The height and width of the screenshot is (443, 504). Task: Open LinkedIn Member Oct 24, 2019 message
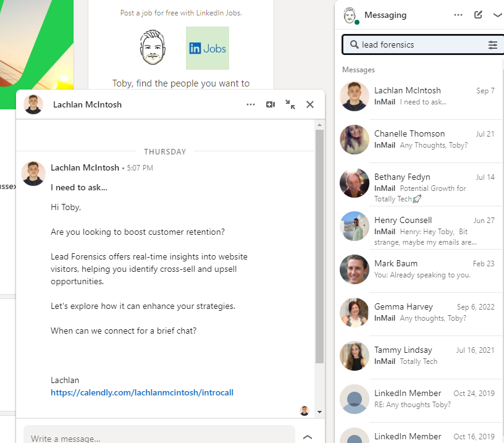coord(420,400)
